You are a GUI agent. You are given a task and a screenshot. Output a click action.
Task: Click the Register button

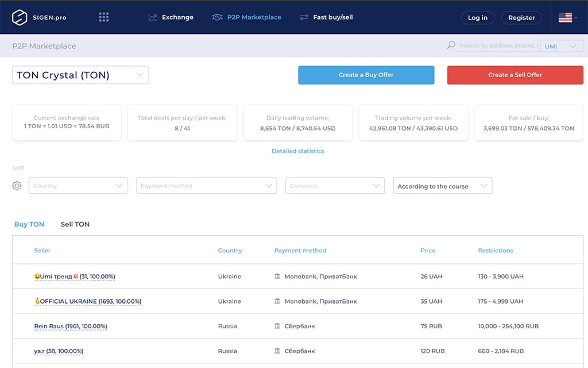point(521,18)
